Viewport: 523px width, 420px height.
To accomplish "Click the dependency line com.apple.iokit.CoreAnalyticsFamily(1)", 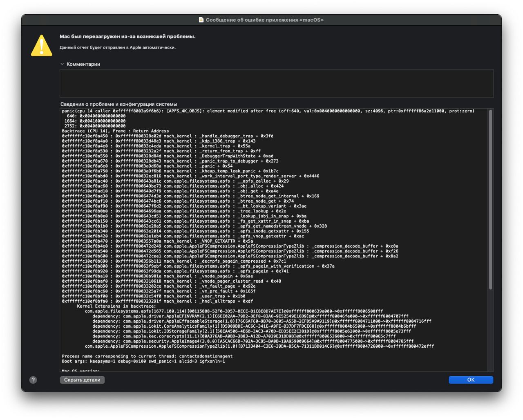I will [x=254, y=326].
